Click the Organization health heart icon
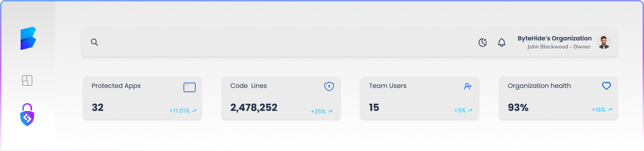This screenshot has height=151, width=644. pos(606,86)
